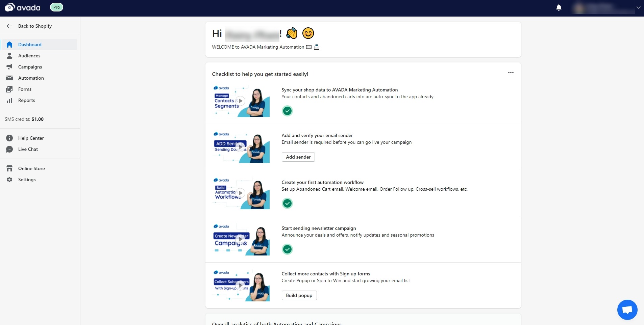Click the Settings gear icon
The image size is (644, 325).
pos(9,180)
